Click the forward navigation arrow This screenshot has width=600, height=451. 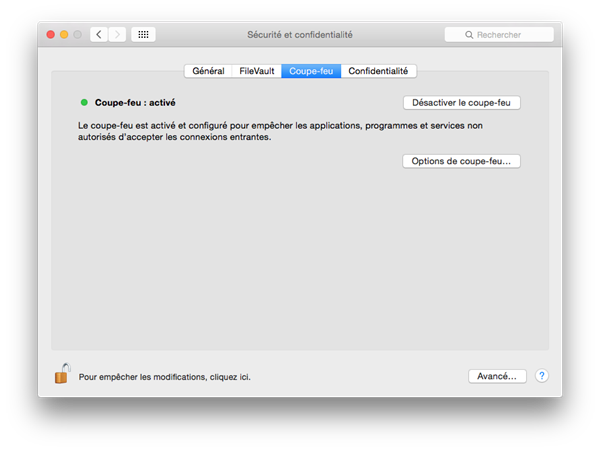coord(117,34)
